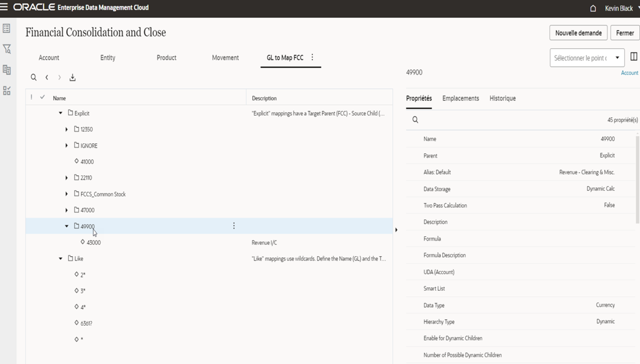This screenshot has height=364, width=640.
Task: Expand the IGNORE node
Action: click(67, 145)
